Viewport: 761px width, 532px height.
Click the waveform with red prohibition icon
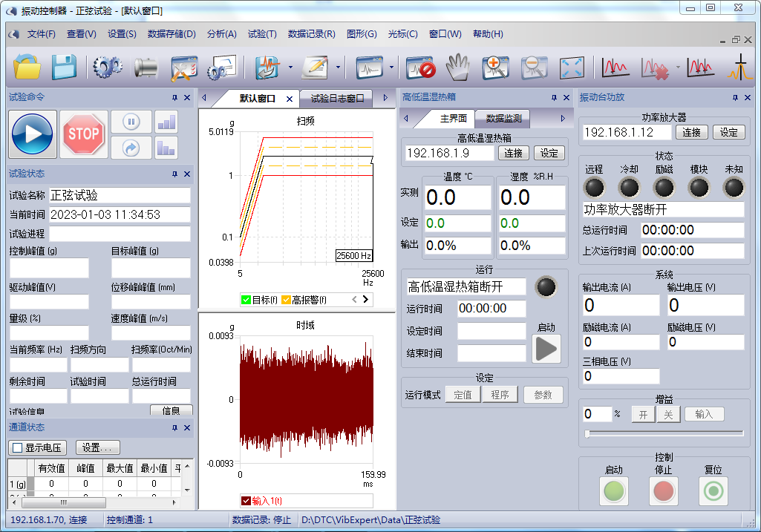tap(421, 67)
